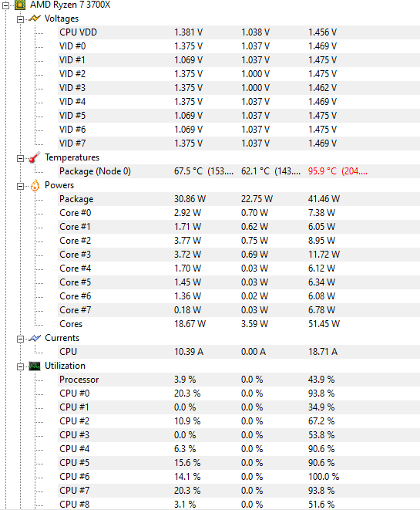Viewport: 420px width, 510px height.
Task: Click the 11.72 W max value of Core #3
Action: point(324,255)
